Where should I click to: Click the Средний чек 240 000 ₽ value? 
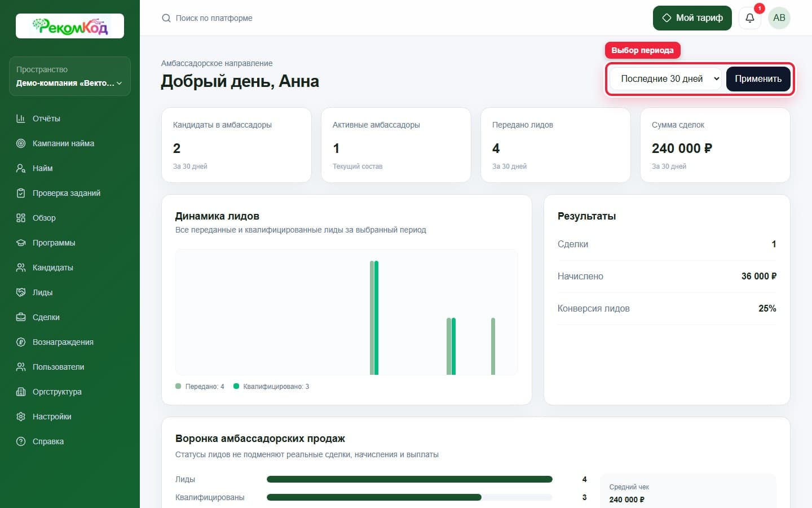(626, 500)
